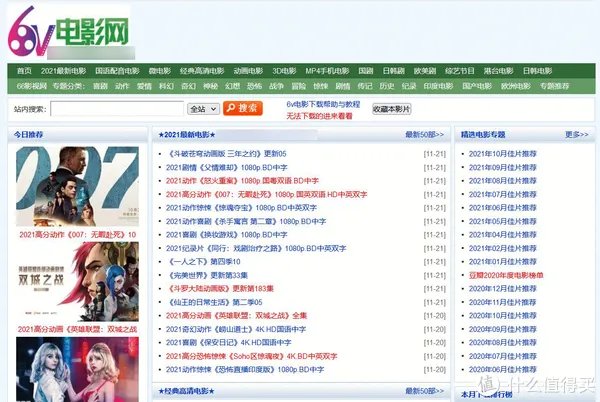
Task: Open MP4手机电影 in the navigation
Action: point(327,71)
